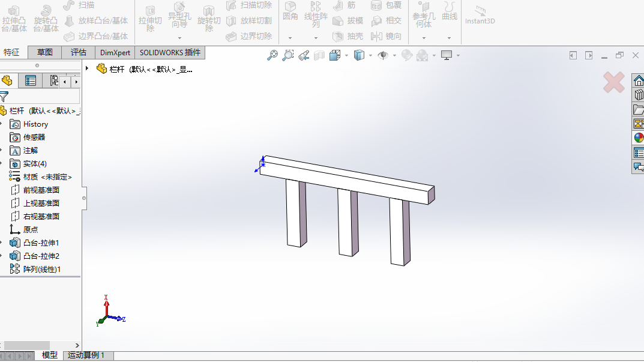Screen dimensions: 644x362
Task: Open Display Style dropdown arrow
Action: coord(370,55)
